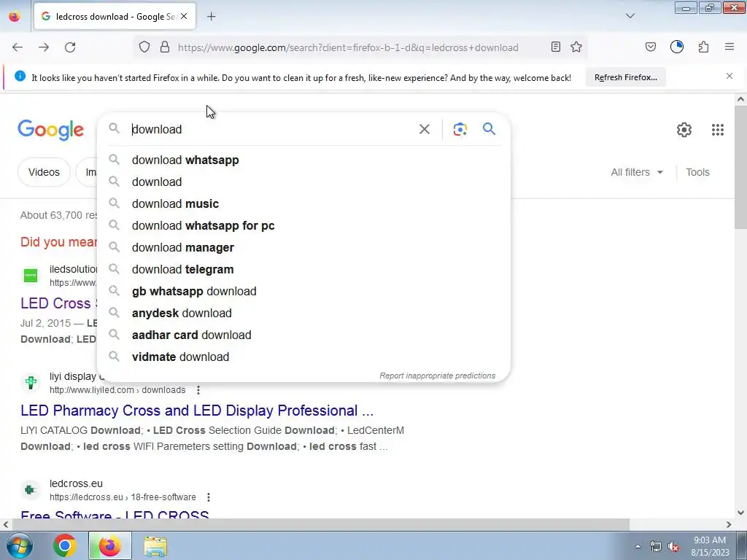Open Google quick settings gear
The image size is (747, 560).
(x=684, y=130)
